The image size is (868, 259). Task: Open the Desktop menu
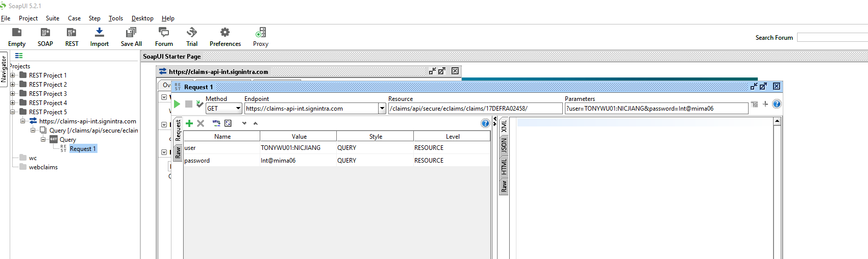click(142, 18)
